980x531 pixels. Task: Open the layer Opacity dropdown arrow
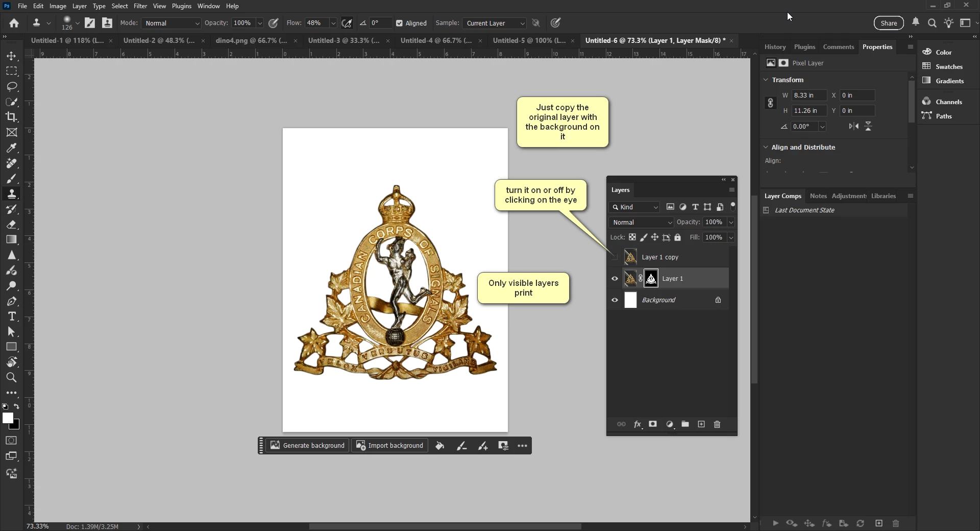click(x=731, y=222)
